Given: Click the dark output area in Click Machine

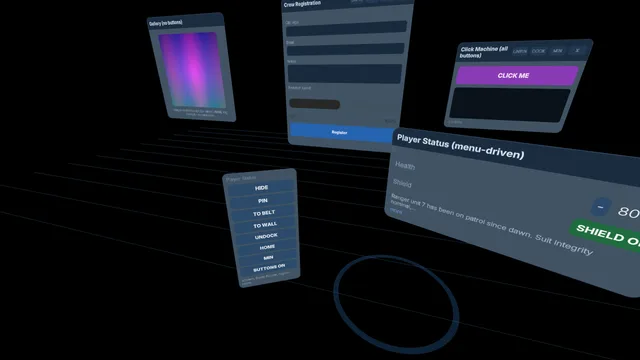Looking at the screenshot, I should pos(509,104).
